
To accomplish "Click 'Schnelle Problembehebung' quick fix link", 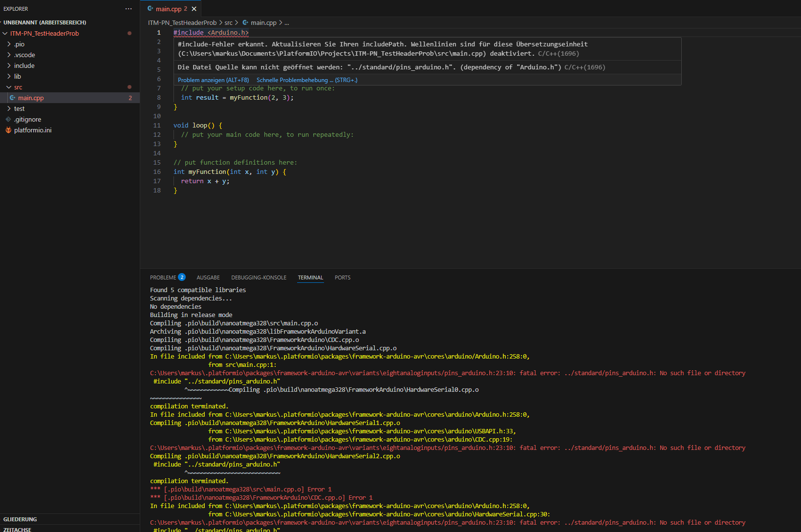I will [x=306, y=80].
